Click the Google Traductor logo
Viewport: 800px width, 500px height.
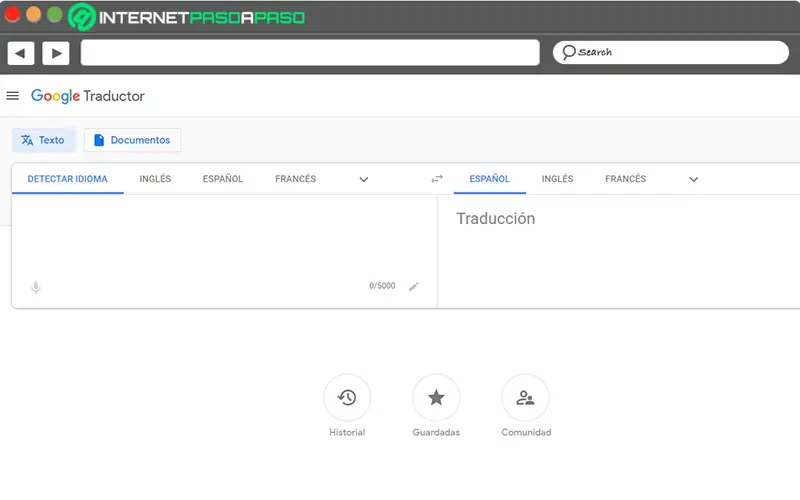pyautogui.click(x=88, y=96)
